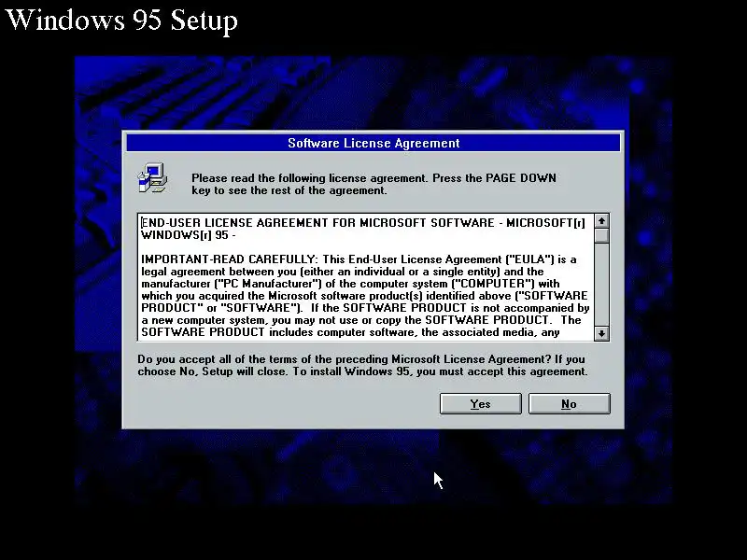Click the 'END-USER LICENSE AGREEMENT FOR MICROSOFT SOFTWARE' heading
This screenshot has width=747, height=560.
[x=317, y=223]
